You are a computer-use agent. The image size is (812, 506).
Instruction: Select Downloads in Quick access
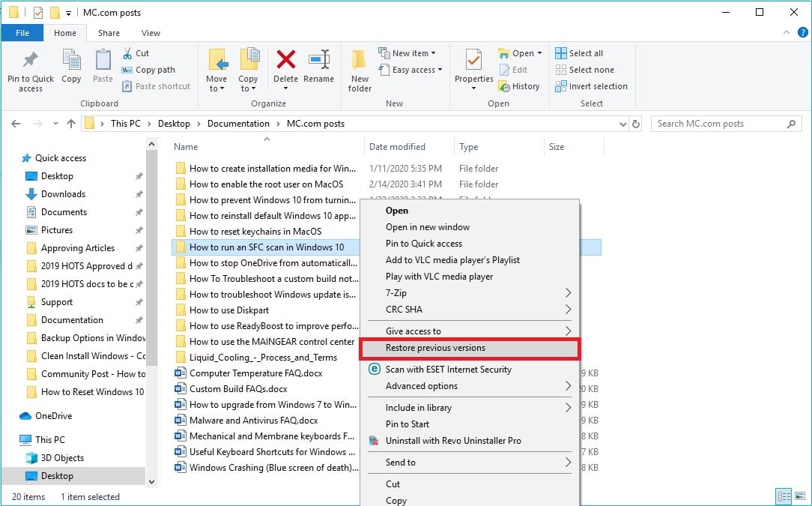coord(63,194)
